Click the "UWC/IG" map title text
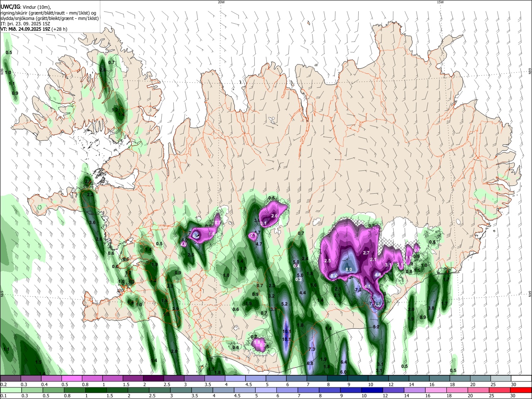The width and height of the screenshot is (532, 399). (10, 7)
